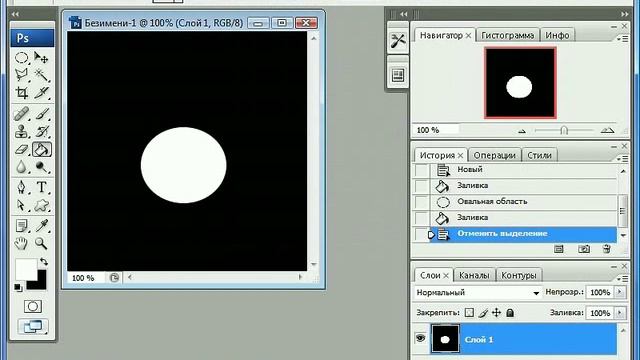Toggle Quick Mask mode
640x360 pixels.
click(33, 306)
